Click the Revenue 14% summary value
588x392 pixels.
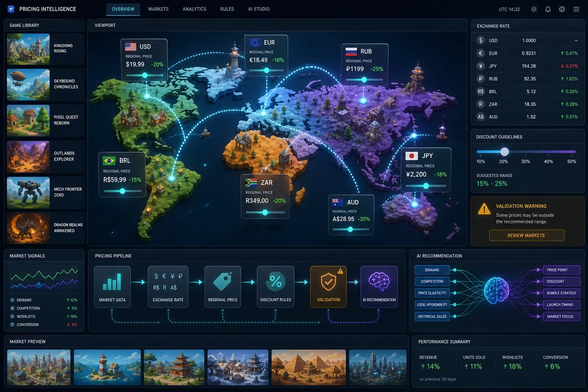click(x=430, y=366)
